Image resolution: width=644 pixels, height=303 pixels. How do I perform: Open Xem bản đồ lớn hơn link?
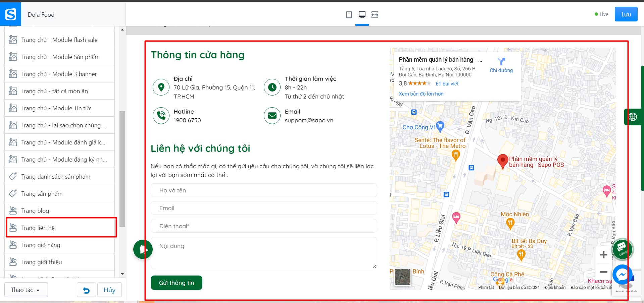click(421, 94)
